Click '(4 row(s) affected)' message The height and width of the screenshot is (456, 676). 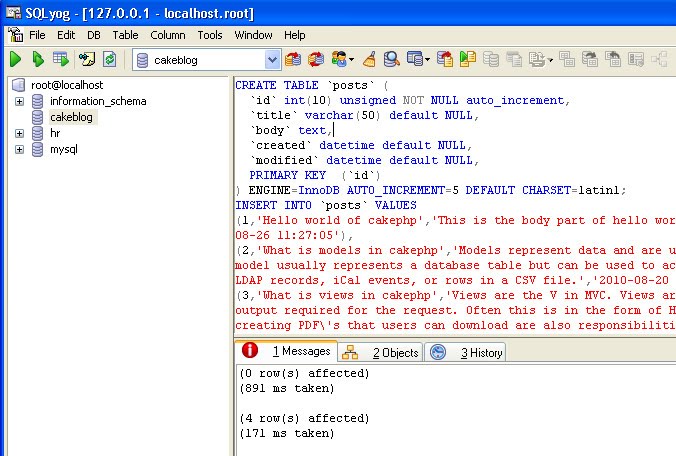pyautogui.click(x=304, y=418)
